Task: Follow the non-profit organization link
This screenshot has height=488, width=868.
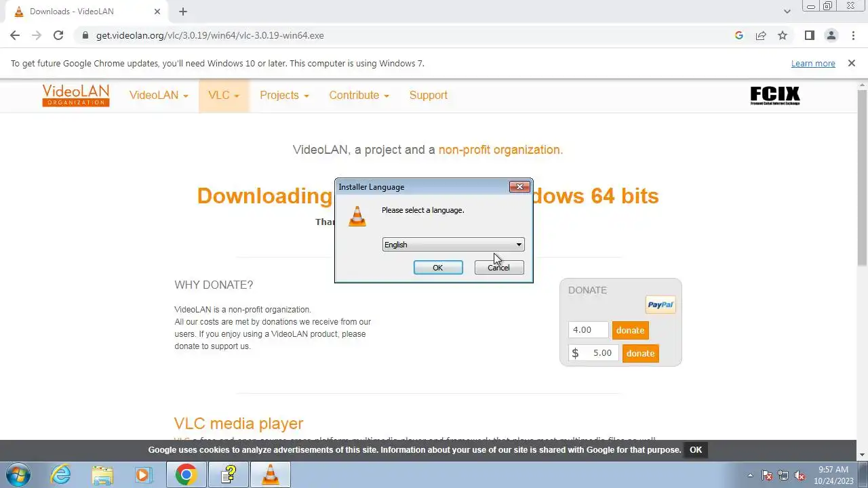Action: (500, 150)
